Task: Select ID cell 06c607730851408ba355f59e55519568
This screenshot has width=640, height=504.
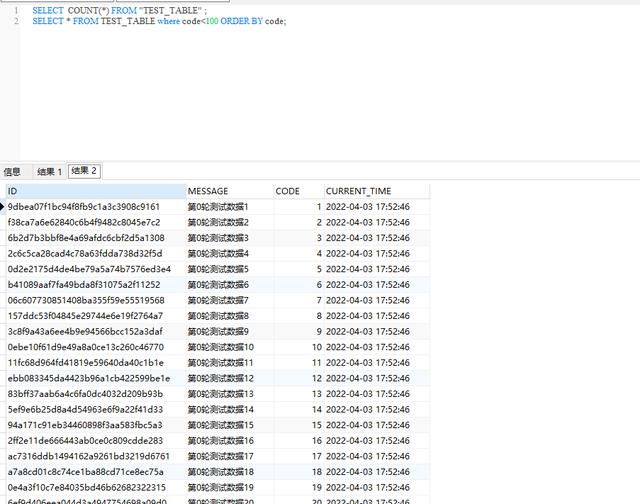Action: pos(96,300)
